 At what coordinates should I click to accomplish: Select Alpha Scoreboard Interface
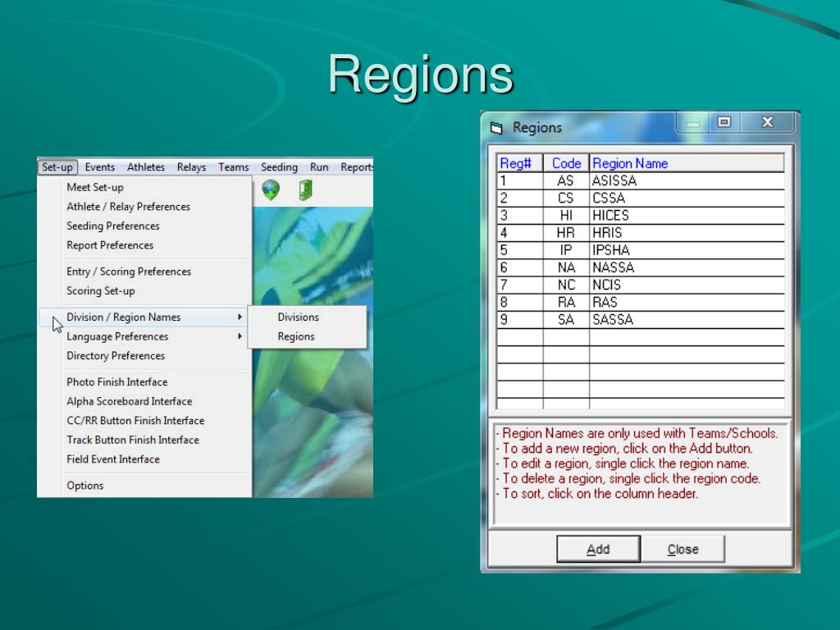pyautogui.click(x=129, y=401)
